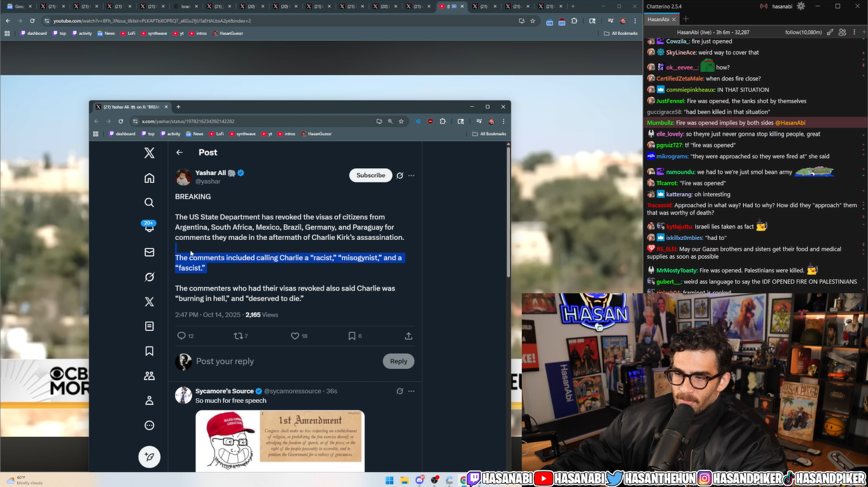
Task: Open the @yashar handle link
Action: 208,181
